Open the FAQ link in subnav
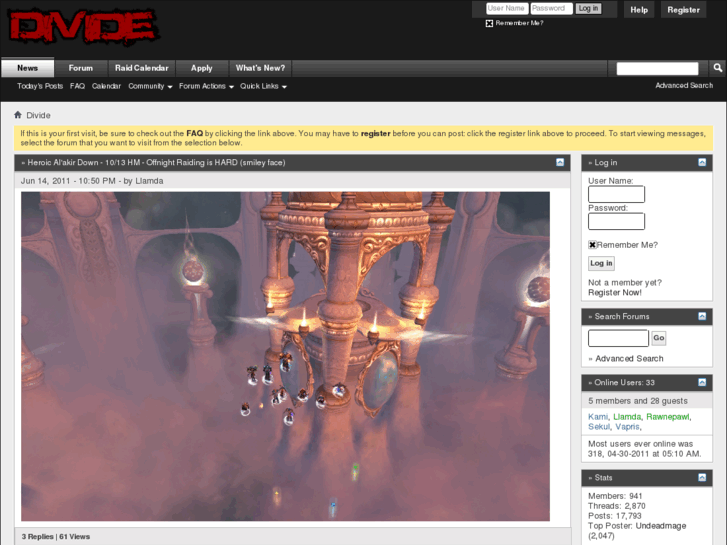The height and width of the screenshot is (545, 727). (77, 86)
